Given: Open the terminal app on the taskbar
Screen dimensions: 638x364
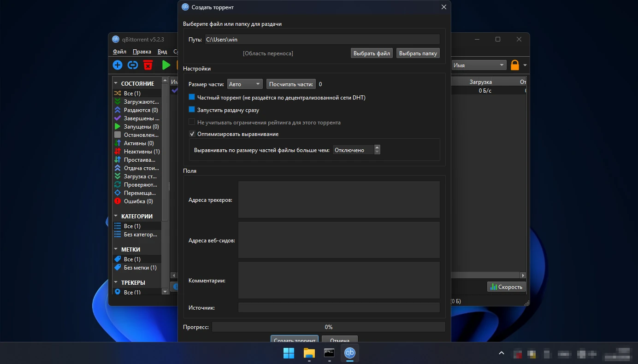Looking at the screenshot, I should coord(329,353).
